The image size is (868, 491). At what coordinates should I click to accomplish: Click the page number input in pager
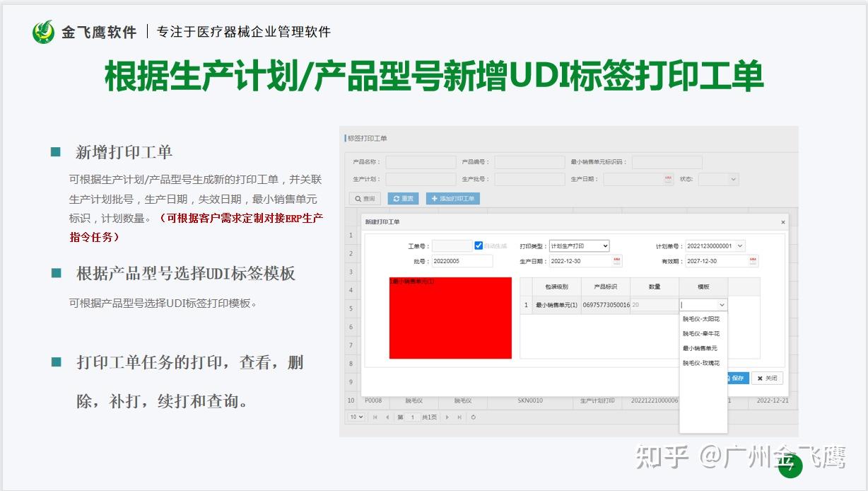click(x=413, y=417)
